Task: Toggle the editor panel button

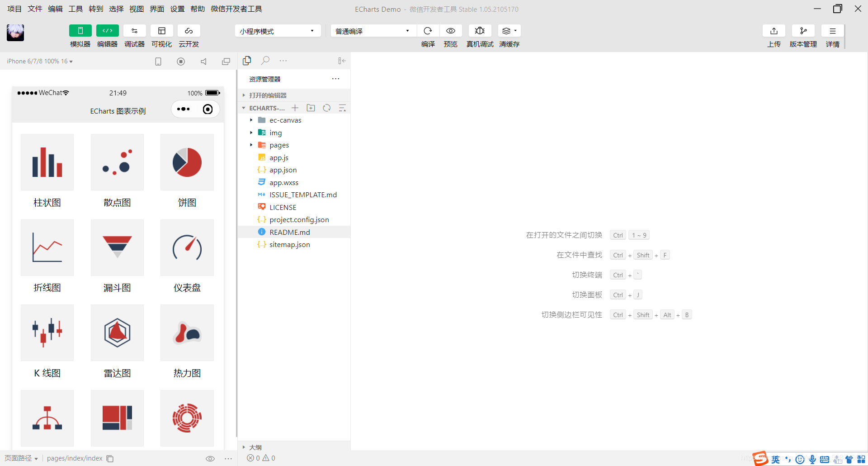Action: click(x=107, y=31)
